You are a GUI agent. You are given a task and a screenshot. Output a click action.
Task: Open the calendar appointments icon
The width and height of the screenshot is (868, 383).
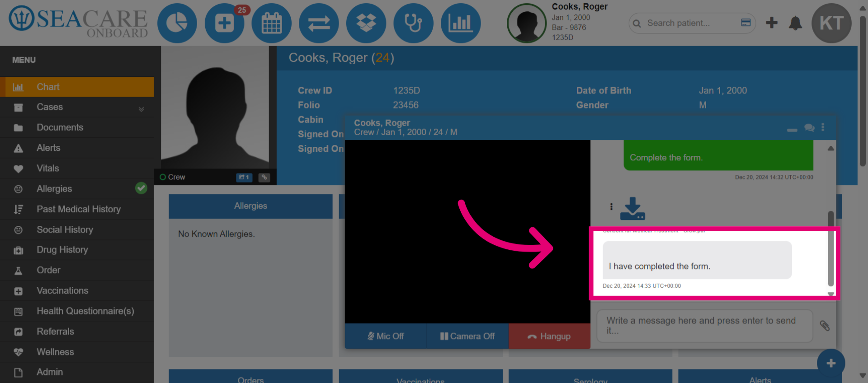pyautogui.click(x=272, y=23)
